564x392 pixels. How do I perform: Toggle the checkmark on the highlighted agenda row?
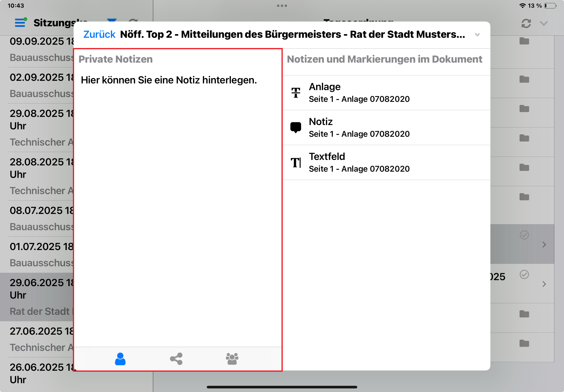click(x=524, y=234)
